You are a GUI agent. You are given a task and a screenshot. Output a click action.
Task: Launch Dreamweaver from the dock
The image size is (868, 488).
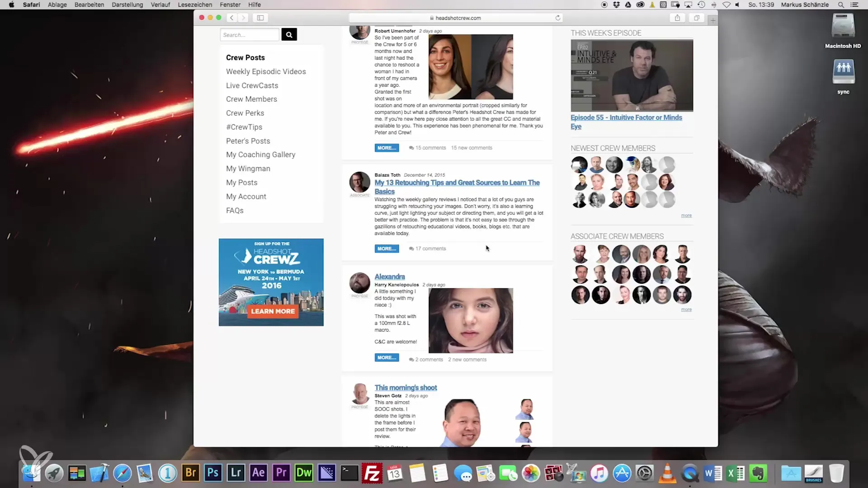tap(304, 473)
